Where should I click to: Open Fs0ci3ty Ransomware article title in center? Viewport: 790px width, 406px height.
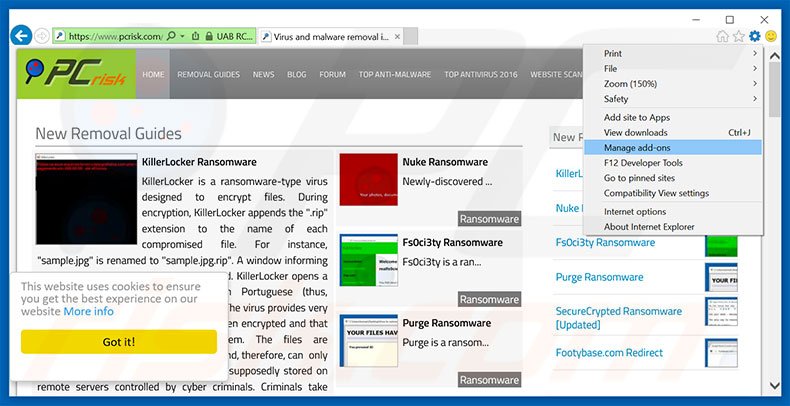pos(452,242)
